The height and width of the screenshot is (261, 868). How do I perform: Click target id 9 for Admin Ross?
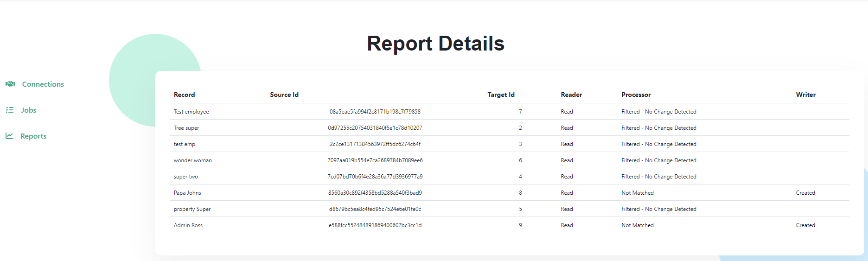point(520,225)
